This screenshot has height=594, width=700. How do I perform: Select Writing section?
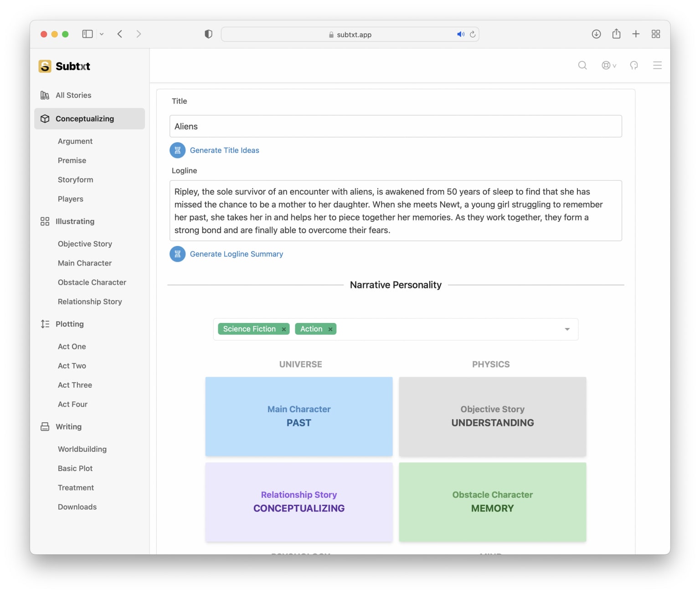pyautogui.click(x=69, y=427)
